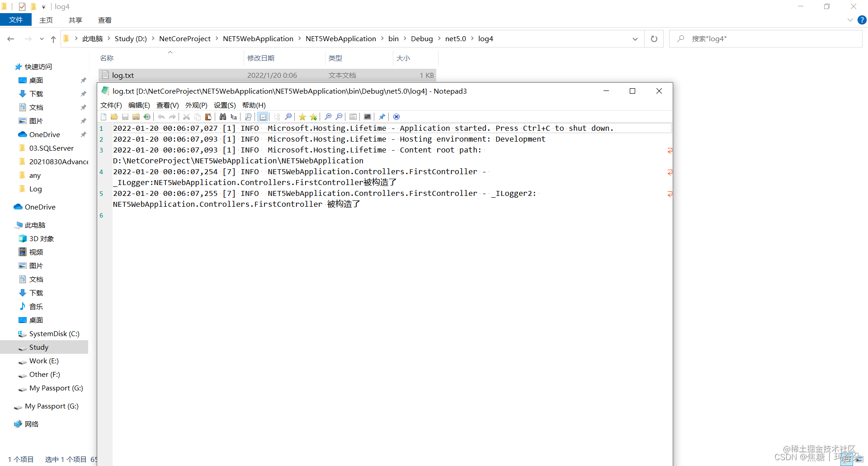Click the Zoom Out magnifier icon
Screen dimensions: 868x466
pyautogui.click(x=339, y=117)
